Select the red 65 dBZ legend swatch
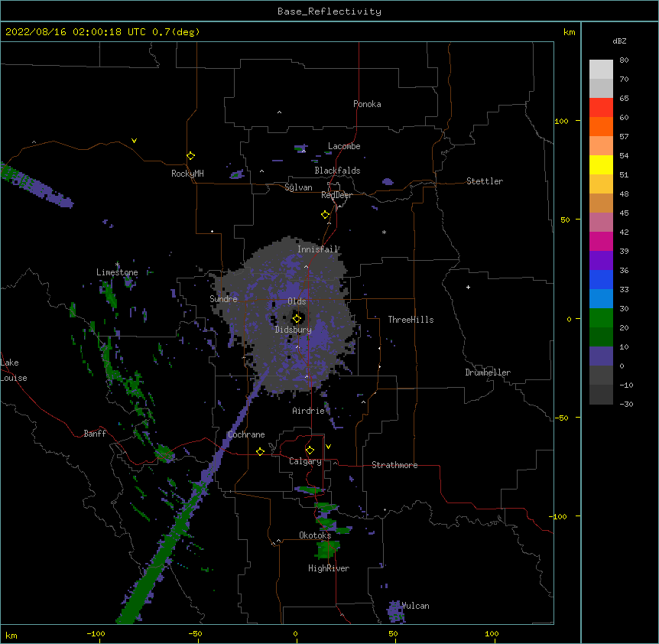Screen dimensions: 659x644 pos(601,107)
